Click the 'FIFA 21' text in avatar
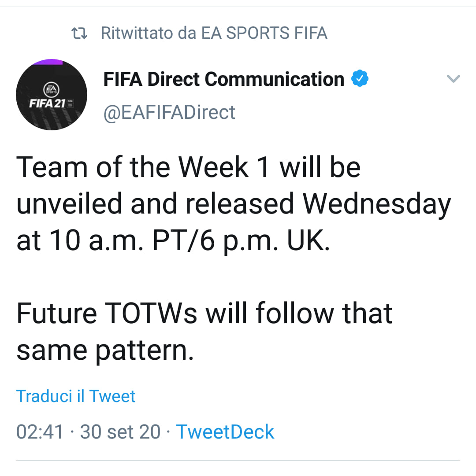 coord(48,103)
